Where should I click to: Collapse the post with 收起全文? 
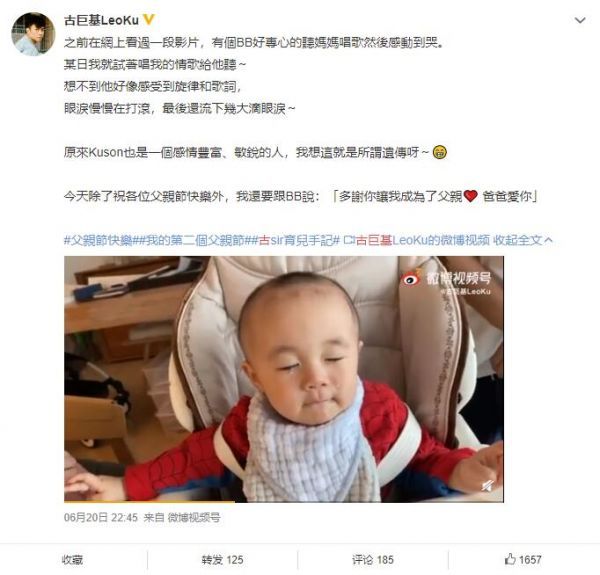pyautogui.click(x=523, y=240)
